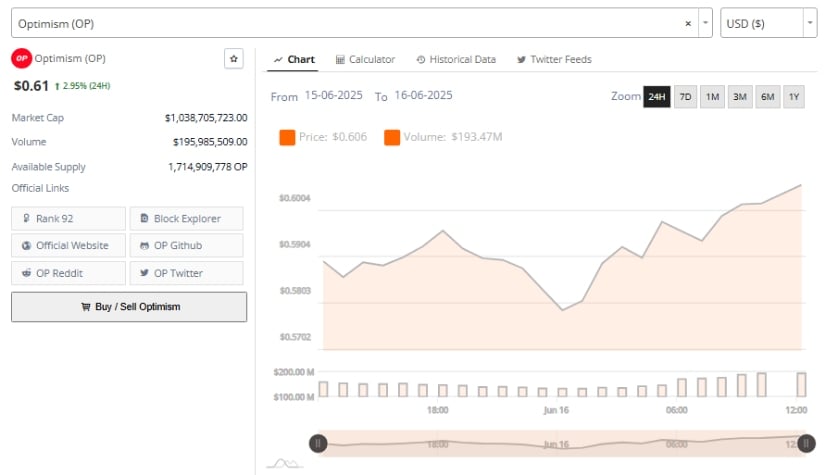The height and width of the screenshot is (475, 825).
Task: Select the 1M zoom range
Action: point(712,97)
